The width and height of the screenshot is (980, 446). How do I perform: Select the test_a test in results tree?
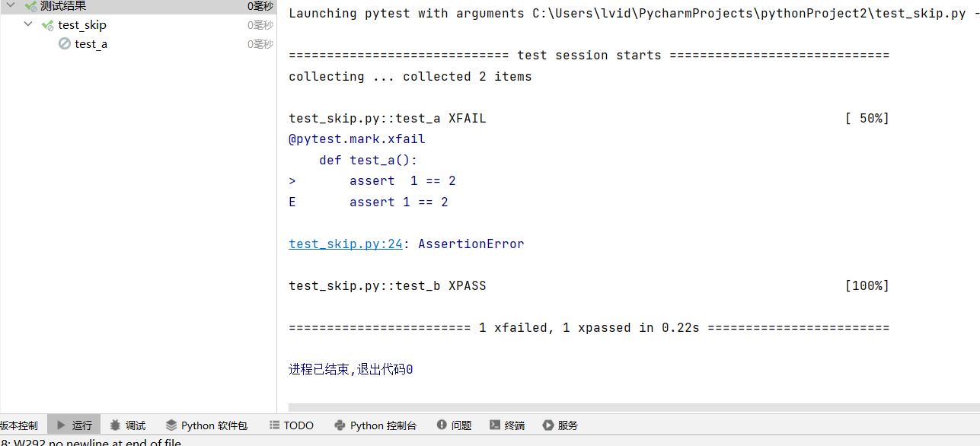[91, 44]
